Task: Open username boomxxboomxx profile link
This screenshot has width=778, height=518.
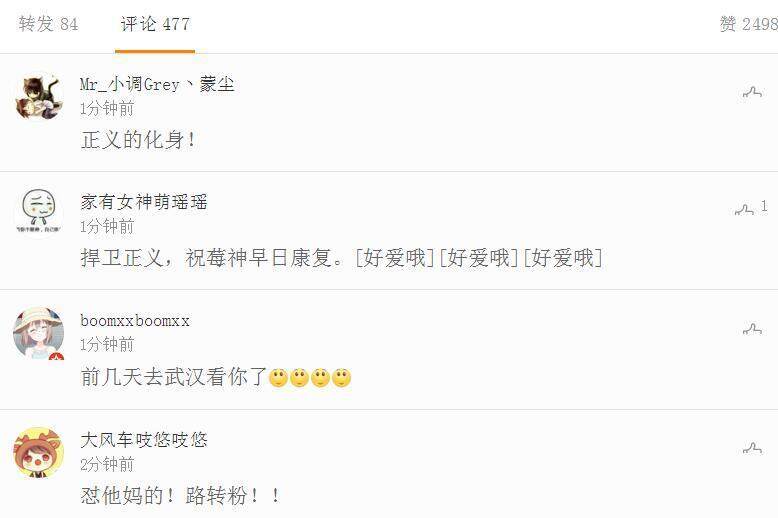Action: coord(135,321)
